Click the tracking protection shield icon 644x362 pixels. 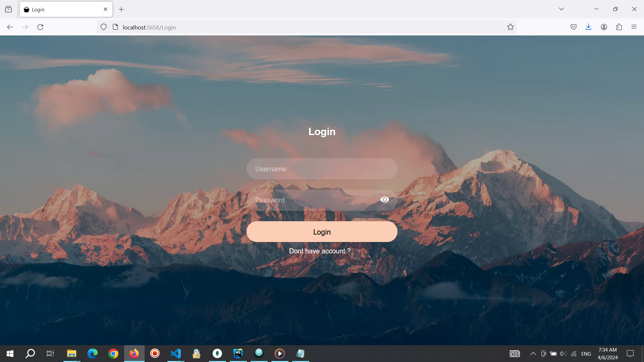(104, 27)
